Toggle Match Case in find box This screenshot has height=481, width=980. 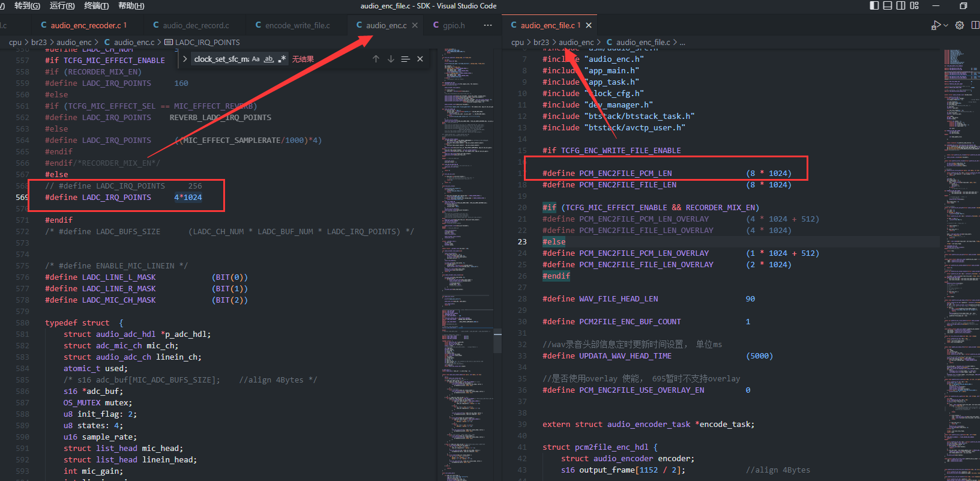point(256,59)
